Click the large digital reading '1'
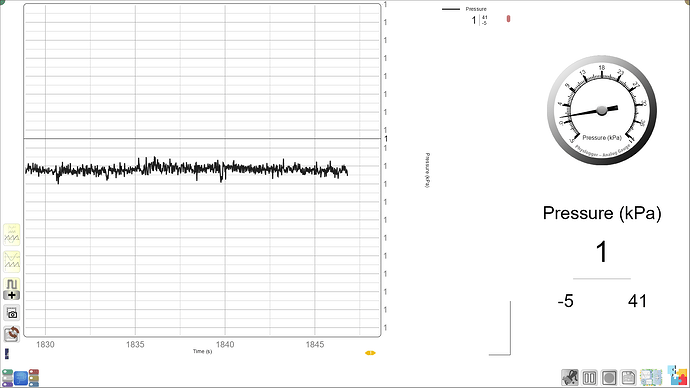This screenshot has height=388, width=690. pyautogui.click(x=602, y=252)
